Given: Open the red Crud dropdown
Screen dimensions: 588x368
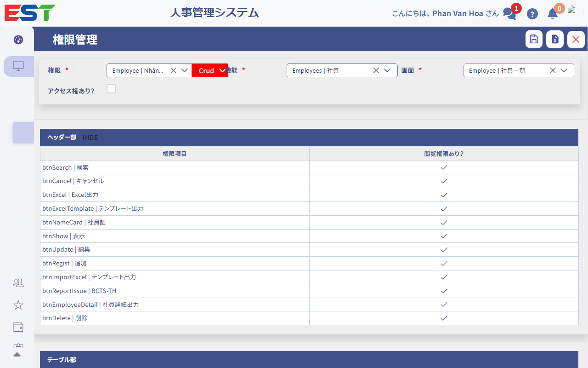Looking at the screenshot, I should point(210,70).
